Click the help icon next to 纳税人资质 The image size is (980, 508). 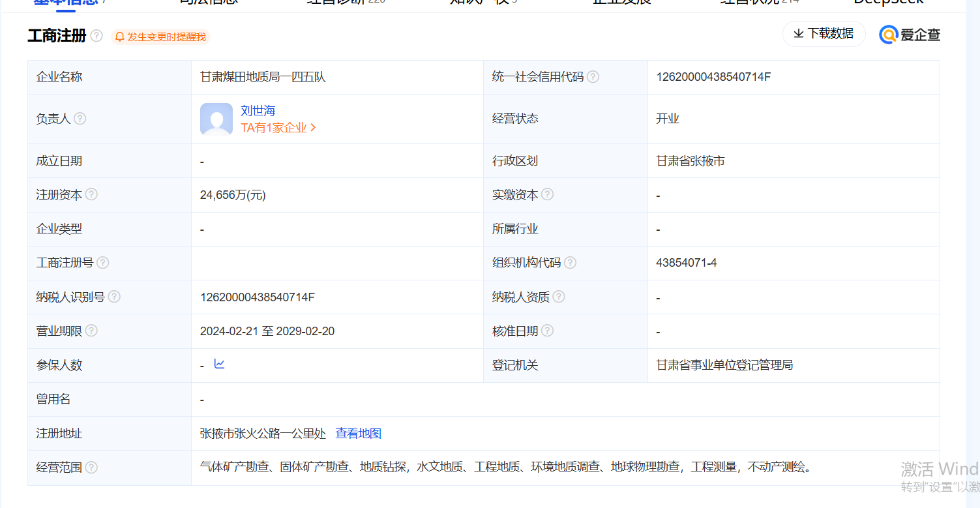[x=559, y=297]
